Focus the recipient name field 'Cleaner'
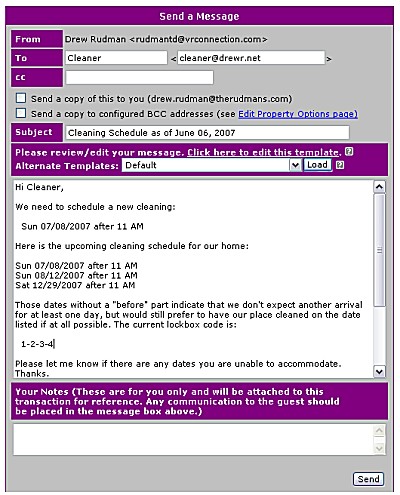 pyautogui.click(x=116, y=58)
